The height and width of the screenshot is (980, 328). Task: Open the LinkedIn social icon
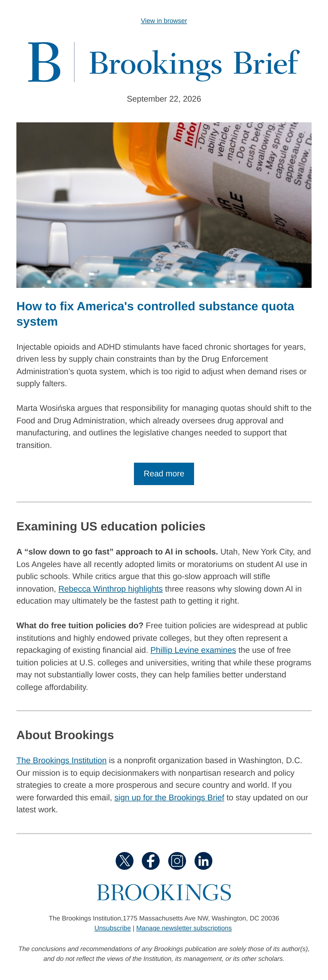click(x=203, y=861)
